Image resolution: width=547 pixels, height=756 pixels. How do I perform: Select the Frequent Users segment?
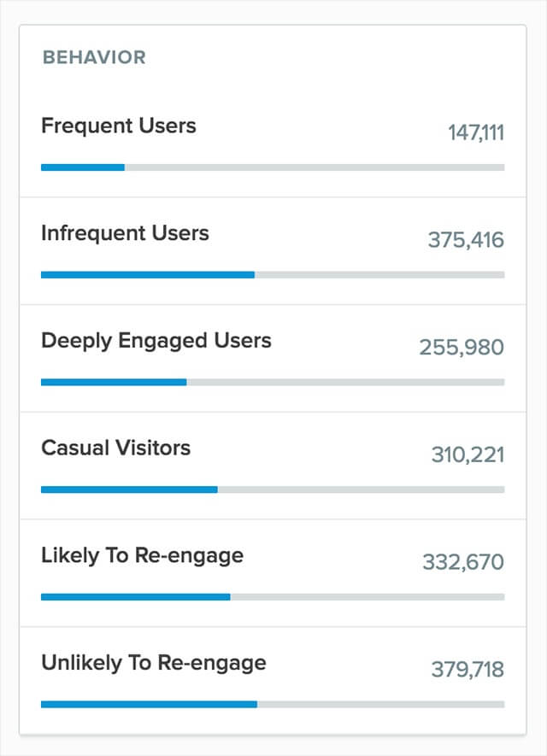point(118,126)
